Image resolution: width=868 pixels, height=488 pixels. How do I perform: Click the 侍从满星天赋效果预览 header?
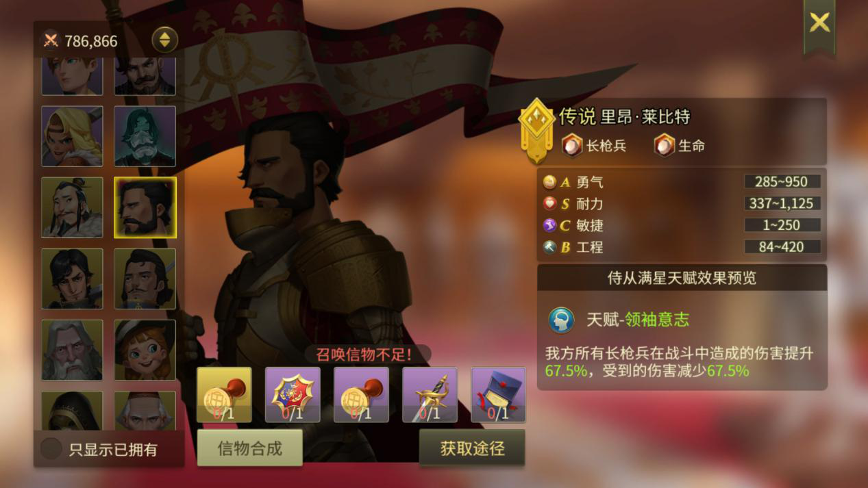pyautogui.click(x=682, y=278)
